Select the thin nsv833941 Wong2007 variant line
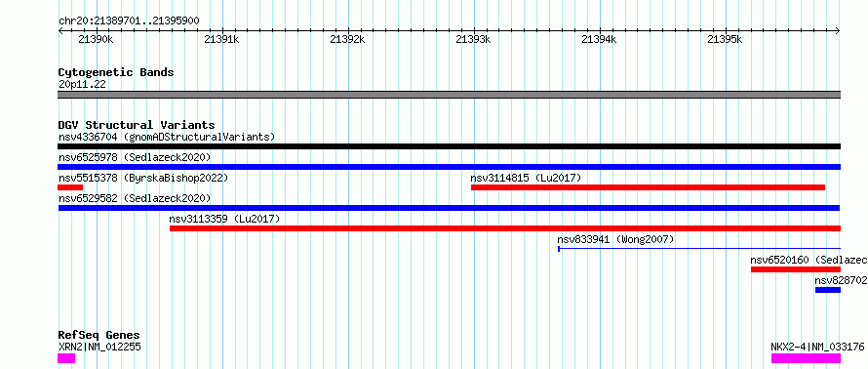 tap(699, 249)
